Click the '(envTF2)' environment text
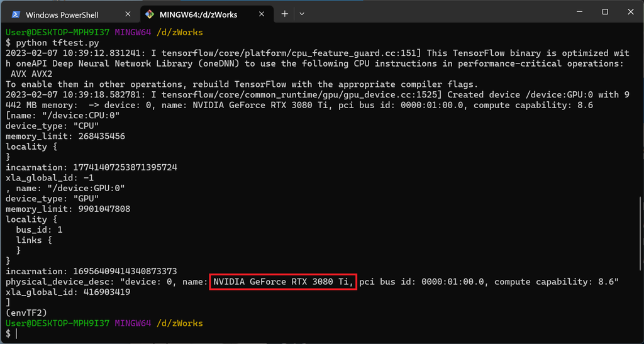Image resolution: width=644 pixels, height=344 pixels. coord(26,313)
